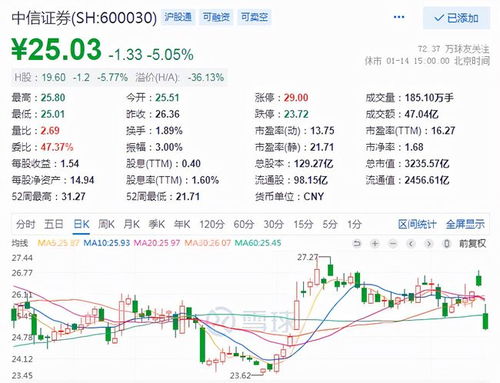
Task: Zoom in the K-line chart with plus icon
Action: 375,244
